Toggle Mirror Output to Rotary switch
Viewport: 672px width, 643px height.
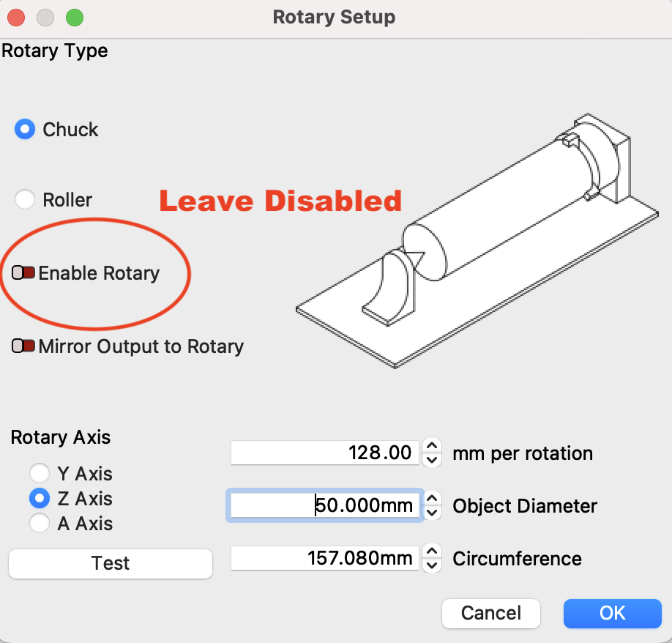pyautogui.click(x=24, y=346)
